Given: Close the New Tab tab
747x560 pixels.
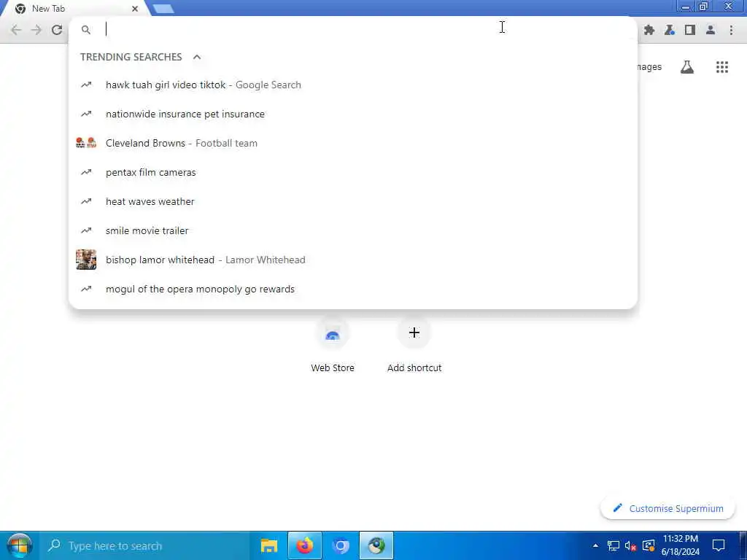Looking at the screenshot, I should pyautogui.click(x=135, y=9).
